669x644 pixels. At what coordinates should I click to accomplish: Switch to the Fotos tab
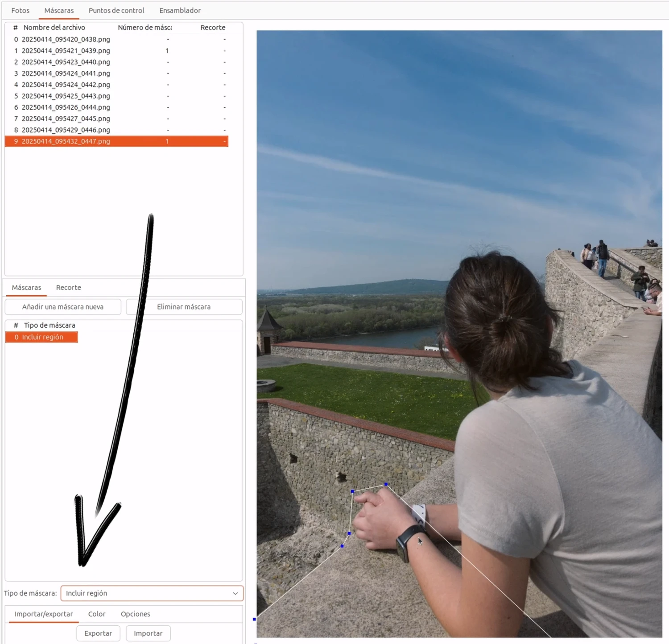tap(20, 10)
